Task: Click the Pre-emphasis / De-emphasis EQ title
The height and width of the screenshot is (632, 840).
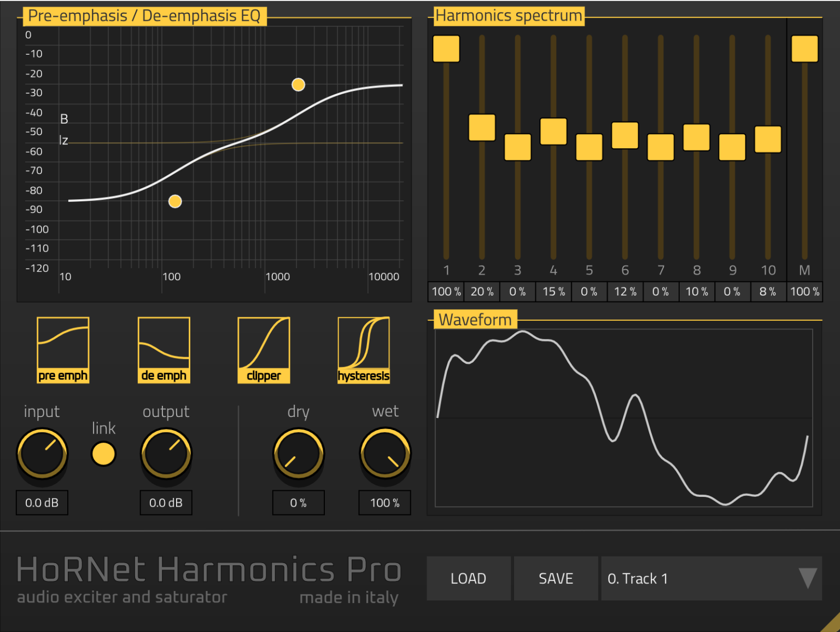Action: 145,16
